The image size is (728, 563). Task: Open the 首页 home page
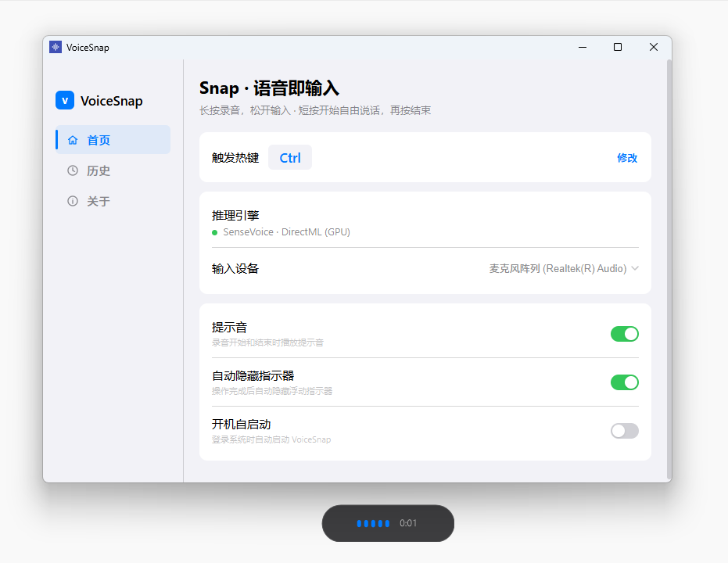113,140
